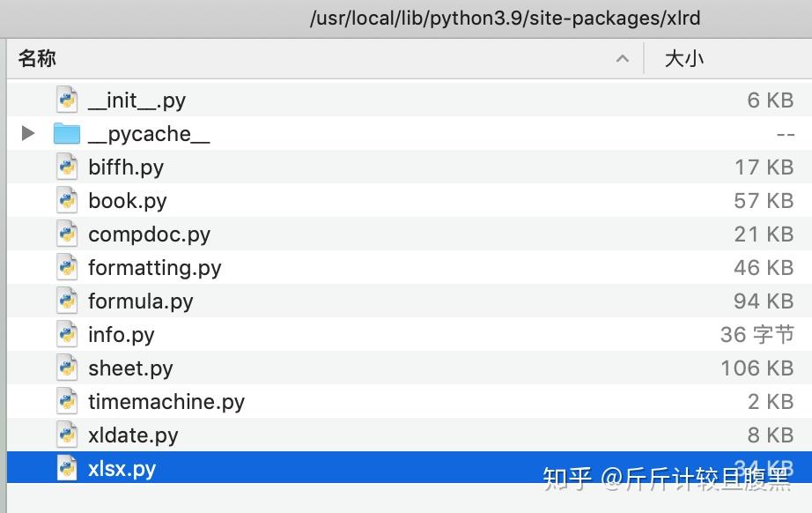Click the Python icon beside compdoc.py
This screenshot has height=513, width=812.
(67, 234)
